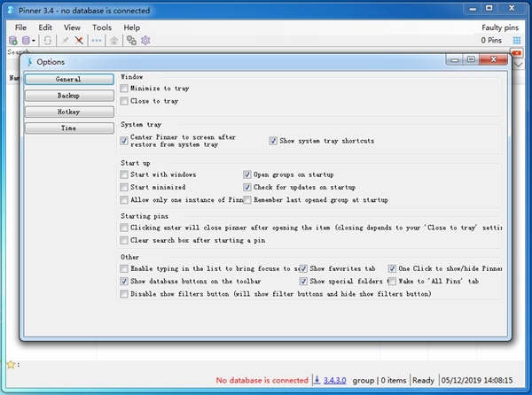Viewport: 532px width, 395px height.
Task: Click the date and time in status bar
Action: 477,380
